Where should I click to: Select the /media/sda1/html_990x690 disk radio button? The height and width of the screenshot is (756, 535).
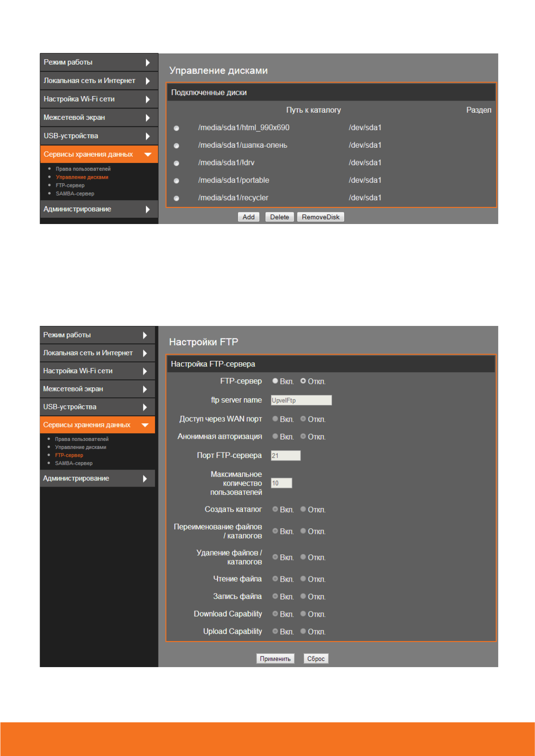coord(177,128)
